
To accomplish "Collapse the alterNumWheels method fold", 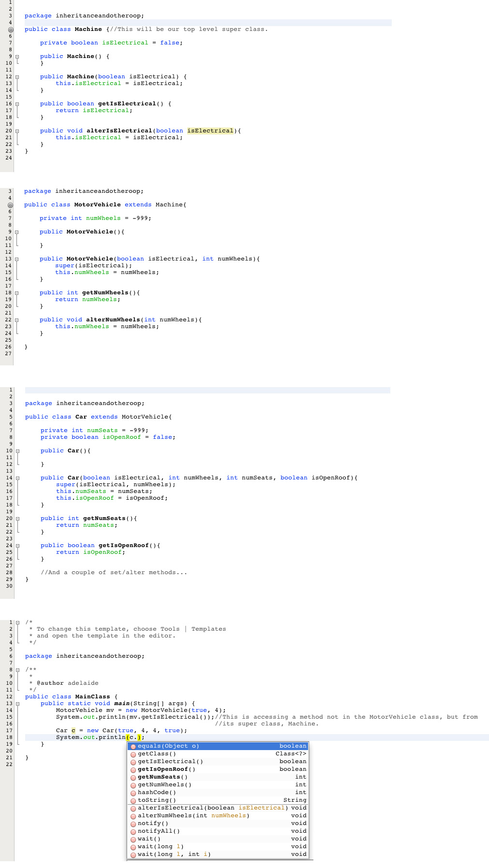I will pos(17,320).
